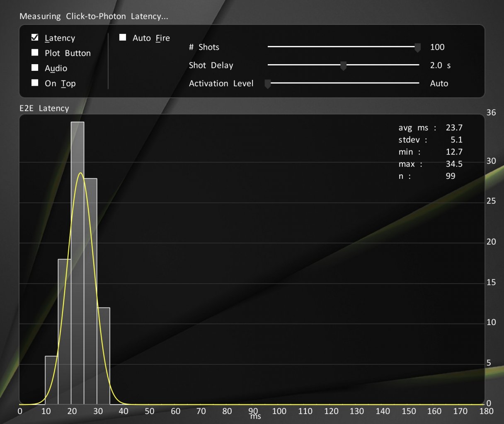Viewport: 504px width, 424px height.
Task: Click the # Shots slider handle
Action: [418, 48]
